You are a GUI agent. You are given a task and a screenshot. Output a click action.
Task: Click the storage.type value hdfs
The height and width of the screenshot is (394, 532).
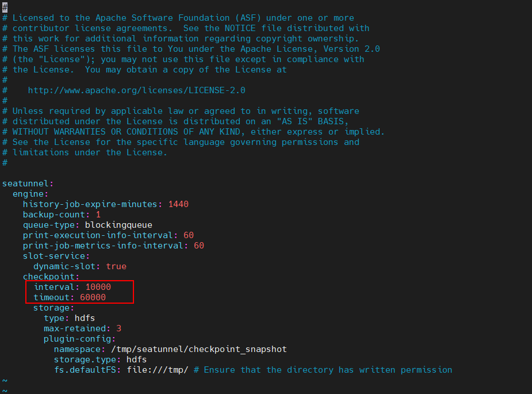click(x=137, y=359)
